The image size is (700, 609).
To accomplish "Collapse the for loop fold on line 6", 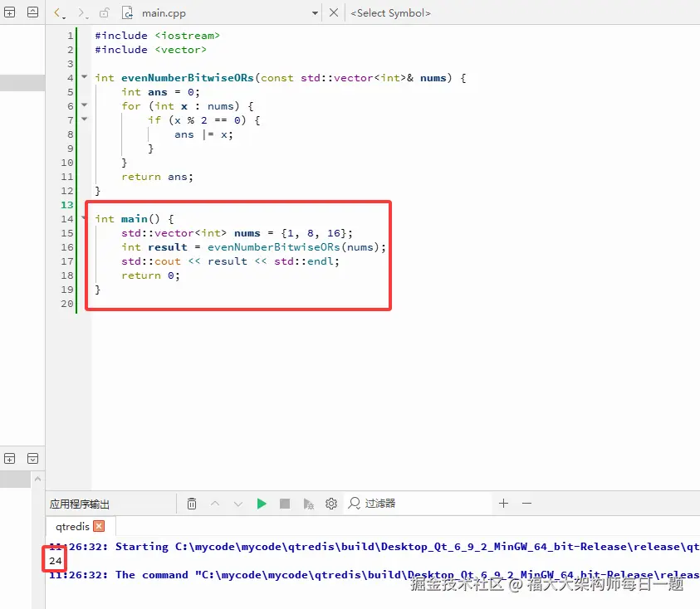I will tap(85, 105).
